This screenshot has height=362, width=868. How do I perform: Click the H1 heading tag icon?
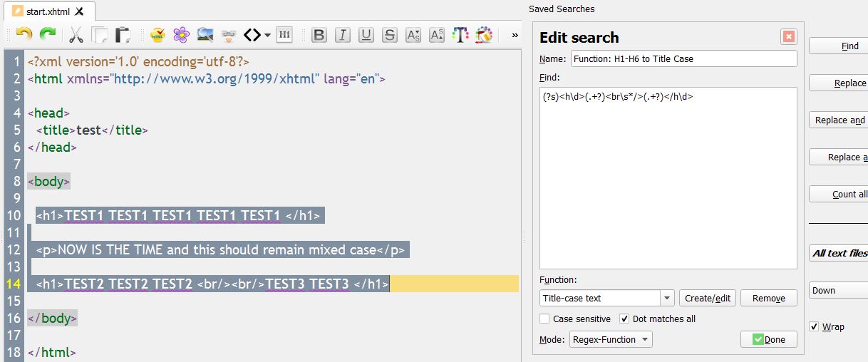point(284,35)
